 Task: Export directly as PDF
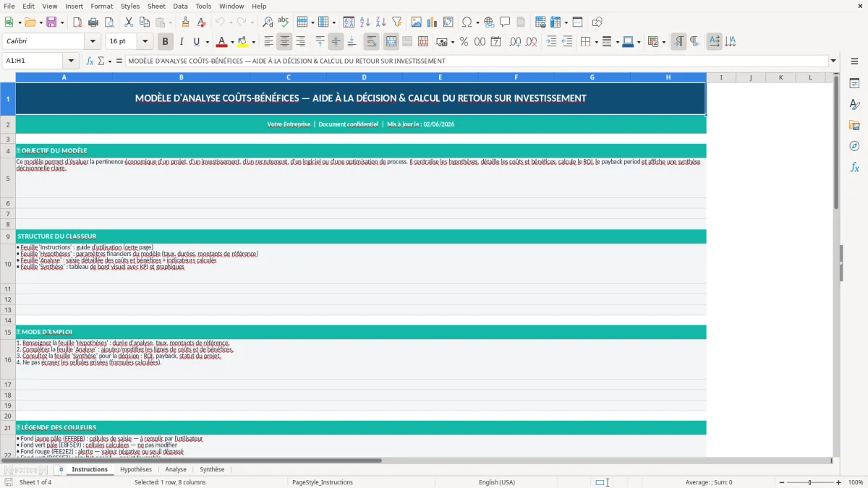(x=77, y=22)
